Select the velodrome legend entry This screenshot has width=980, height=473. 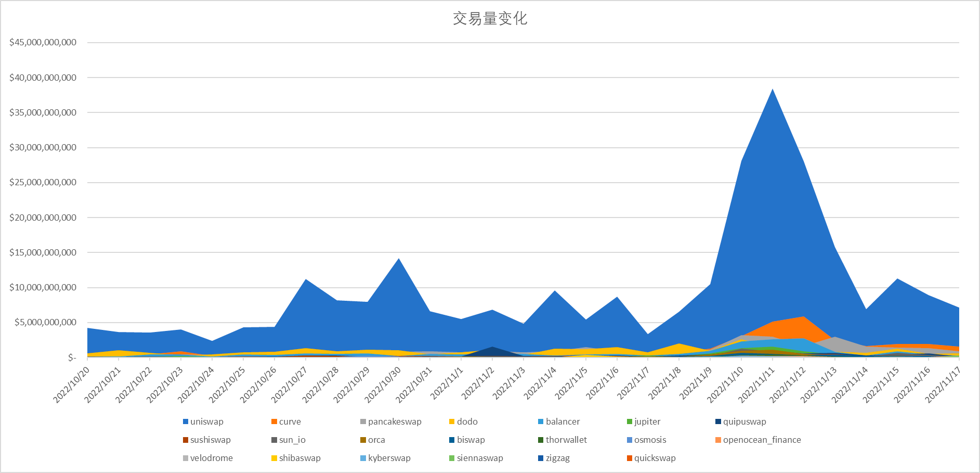coord(208,458)
